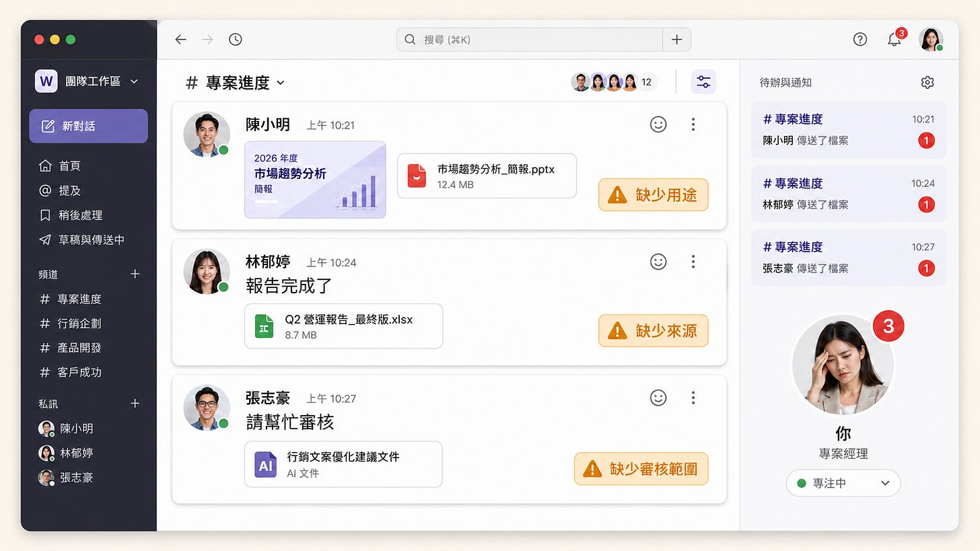This screenshot has height=551, width=980.
Task: Open 行銷文案優化建議文件 AI attachment
Action: pyautogui.click(x=343, y=464)
